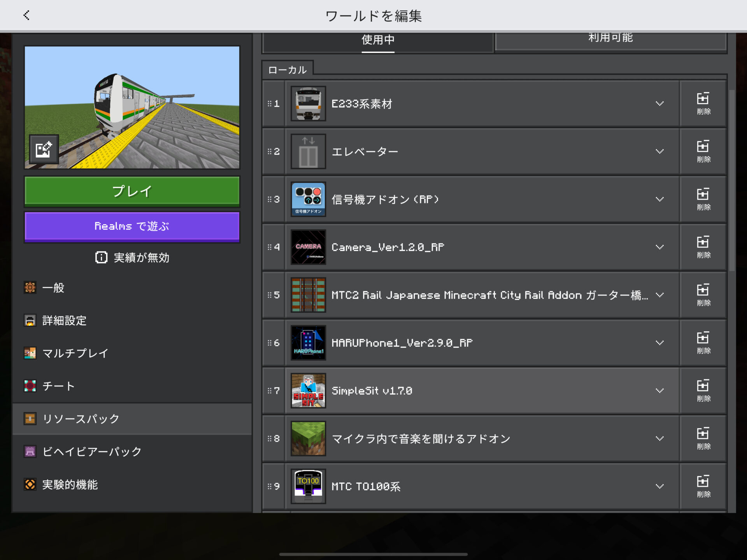
Task: Open the 一般 settings section
Action: pyautogui.click(x=132, y=288)
